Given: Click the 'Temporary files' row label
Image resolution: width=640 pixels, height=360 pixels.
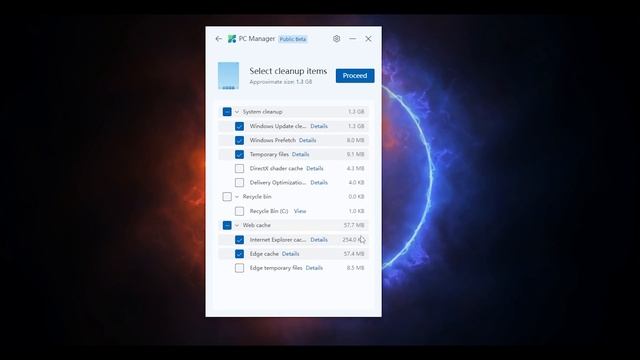Looking at the screenshot, I should pyautogui.click(x=269, y=154).
